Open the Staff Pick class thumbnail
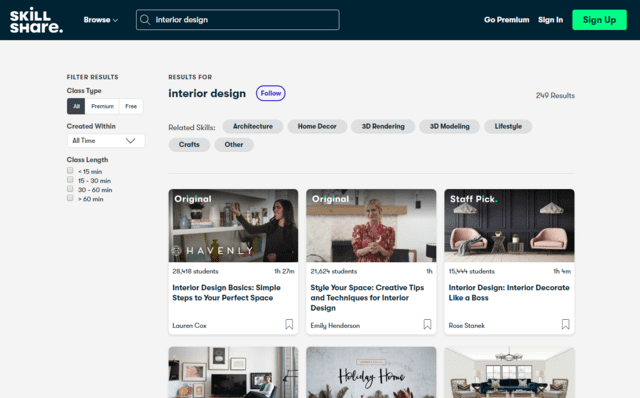This screenshot has height=398, width=640. point(509,225)
